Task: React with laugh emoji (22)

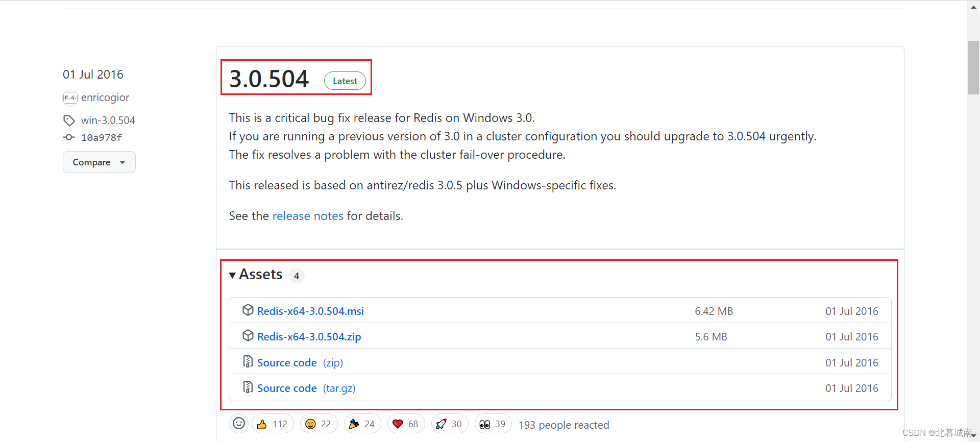Action: (x=318, y=424)
